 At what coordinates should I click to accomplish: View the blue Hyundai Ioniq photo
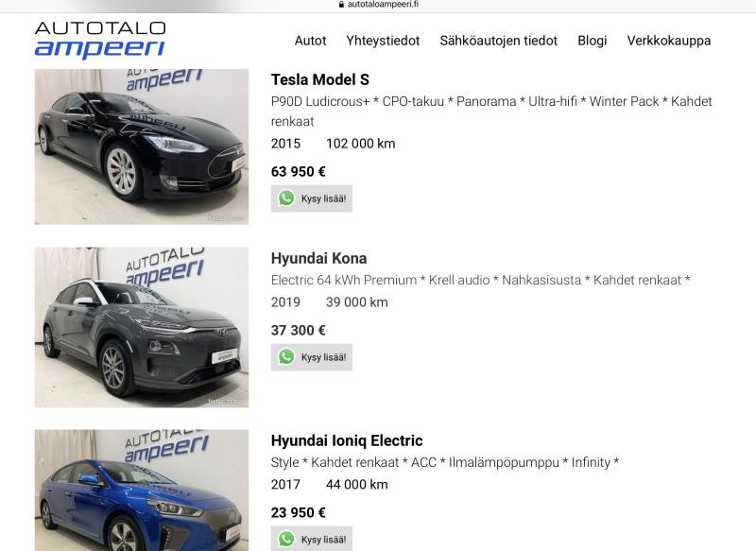click(x=142, y=491)
